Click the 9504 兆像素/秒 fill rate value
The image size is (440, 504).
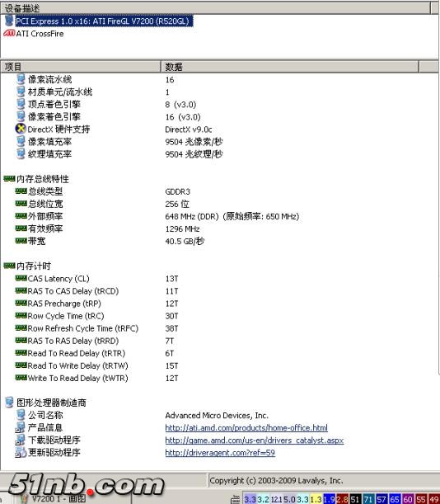(x=194, y=142)
